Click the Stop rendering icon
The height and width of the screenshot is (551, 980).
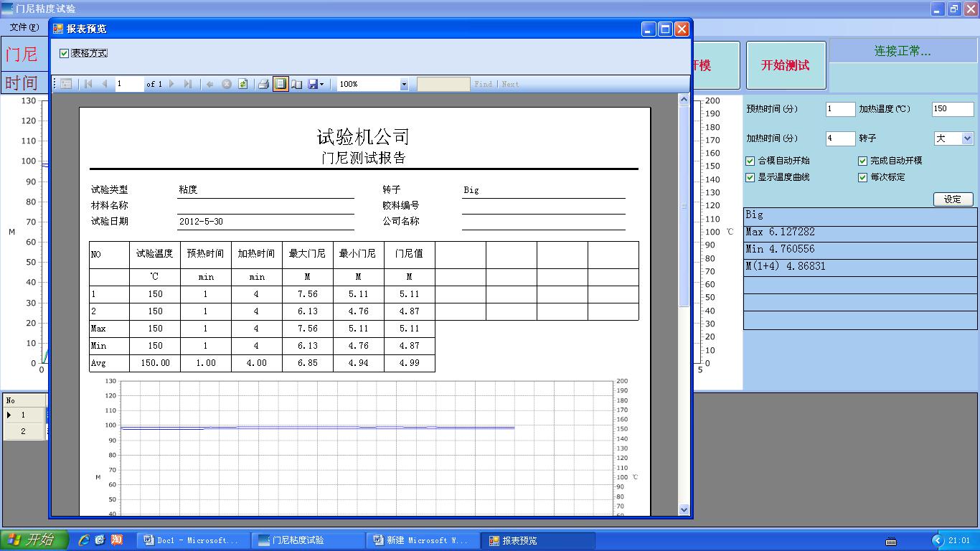pos(227,84)
